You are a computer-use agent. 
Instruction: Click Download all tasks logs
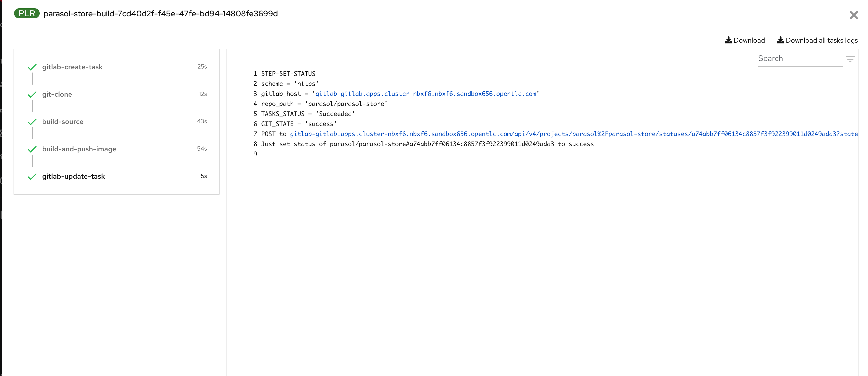coord(818,40)
